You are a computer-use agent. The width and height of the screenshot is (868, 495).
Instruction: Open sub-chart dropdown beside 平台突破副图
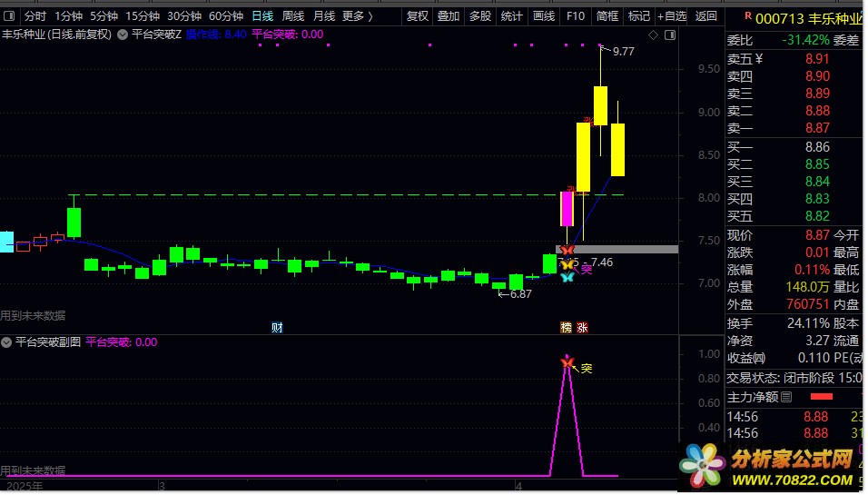(6, 342)
